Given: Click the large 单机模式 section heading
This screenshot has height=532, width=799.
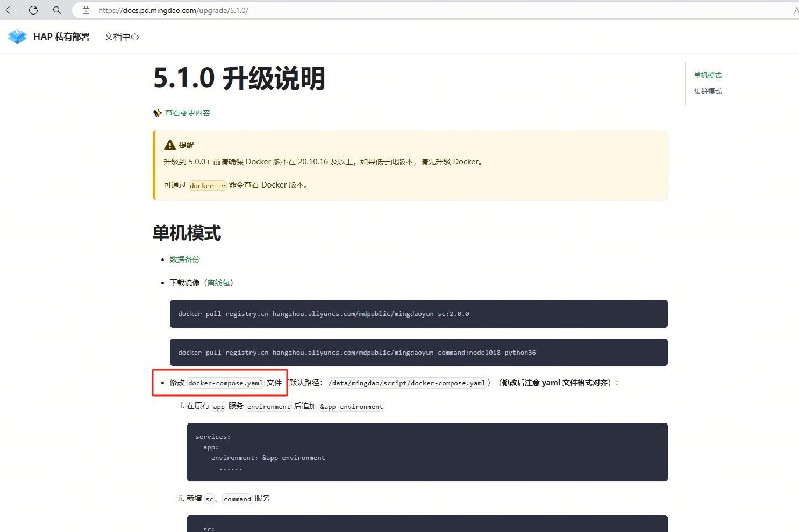Looking at the screenshot, I should click(x=187, y=233).
